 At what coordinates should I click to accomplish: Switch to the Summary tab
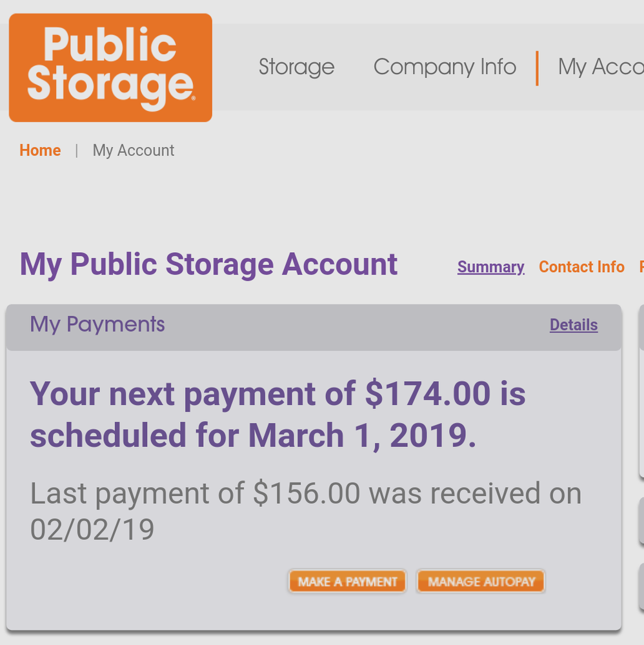point(490,267)
